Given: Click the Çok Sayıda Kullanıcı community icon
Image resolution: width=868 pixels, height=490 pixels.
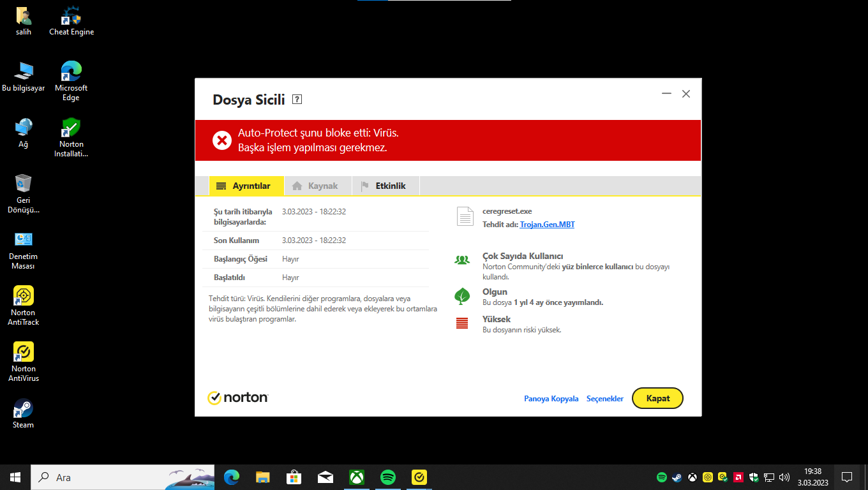Looking at the screenshot, I should coord(461,260).
